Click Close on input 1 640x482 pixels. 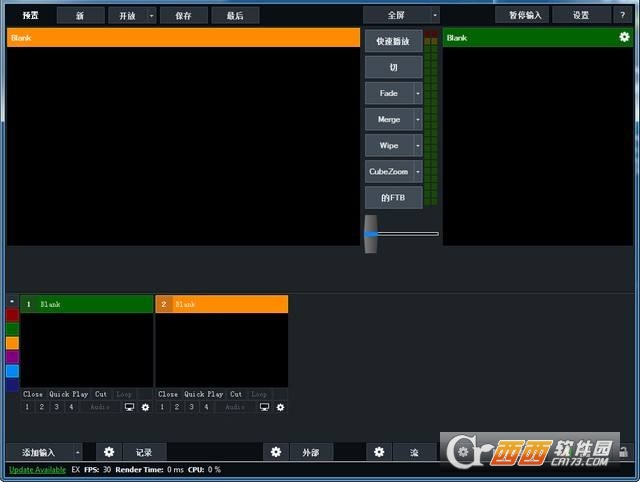pyautogui.click(x=33, y=394)
